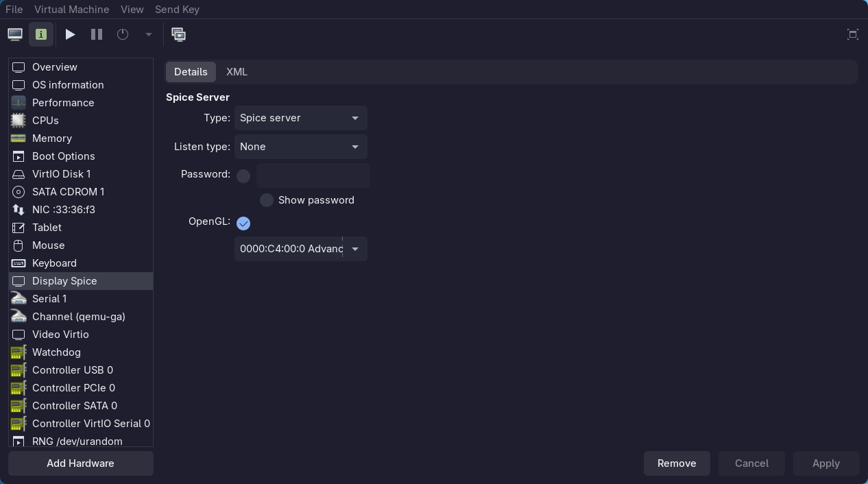
Task: Pause the virtual machine
Action: [96, 34]
